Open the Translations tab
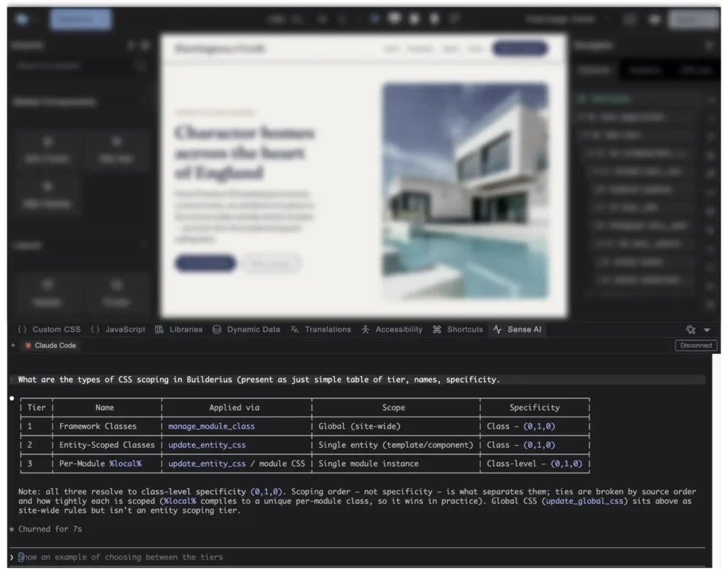This screenshot has height=575, width=728. pyautogui.click(x=321, y=330)
